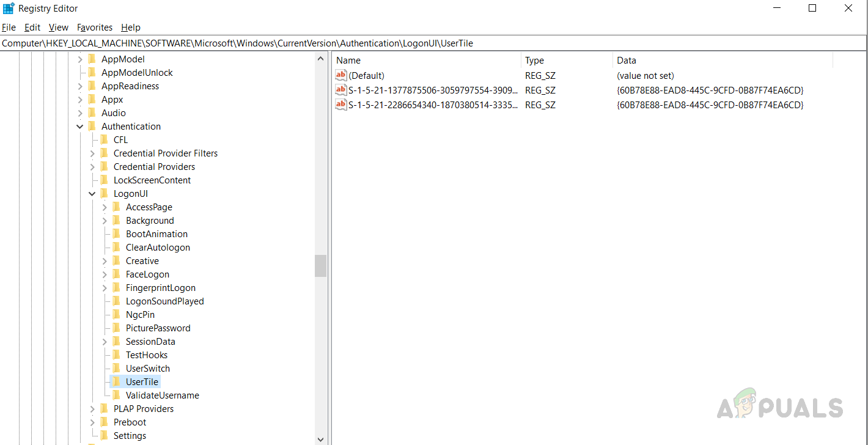Select the ValidateUsername folder icon
The width and height of the screenshot is (868, 445).
[117, 395]
